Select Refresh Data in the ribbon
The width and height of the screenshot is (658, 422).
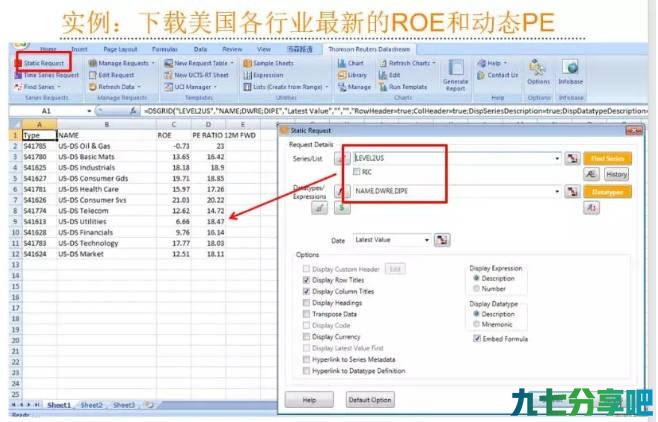click(115, 87)
